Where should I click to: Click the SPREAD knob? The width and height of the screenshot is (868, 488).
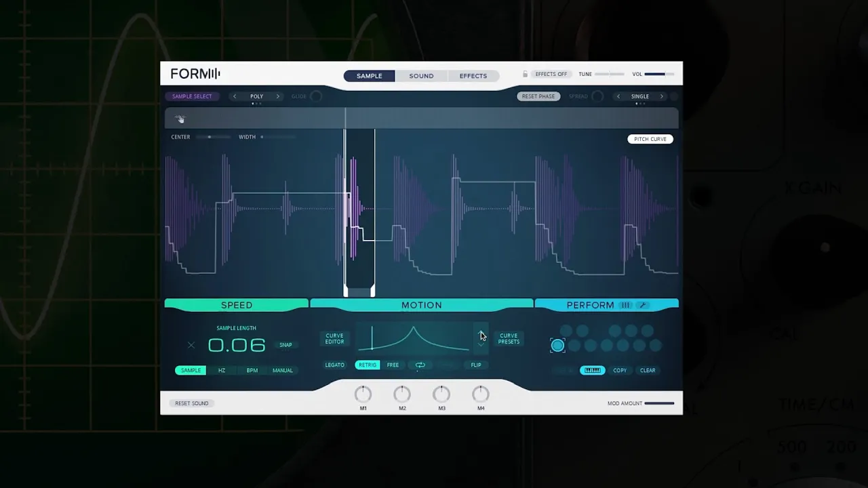pos(597,96)
